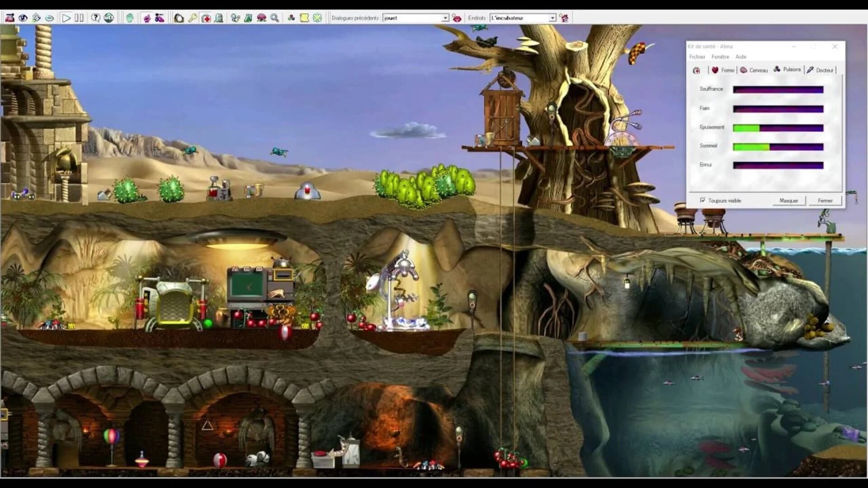Open the Health Kit first aid icon
The width and height of the screenshot is (868, 488).
coord(206,18)
